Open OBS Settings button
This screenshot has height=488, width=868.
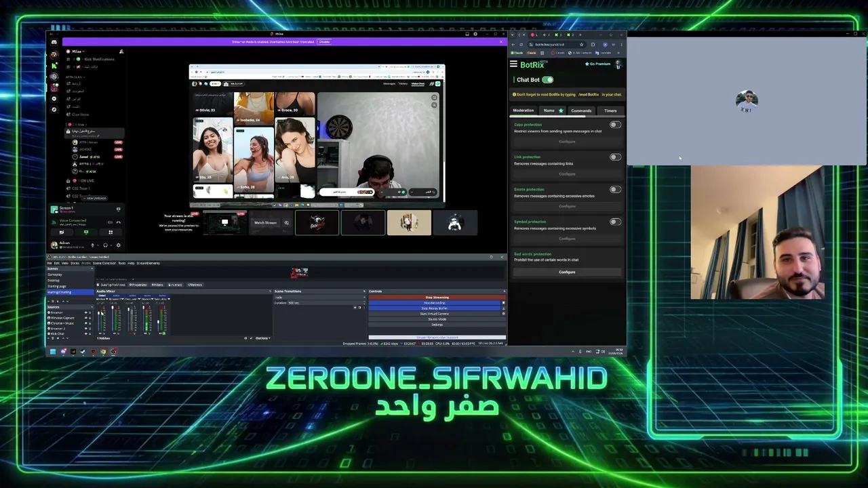point(437,325)
